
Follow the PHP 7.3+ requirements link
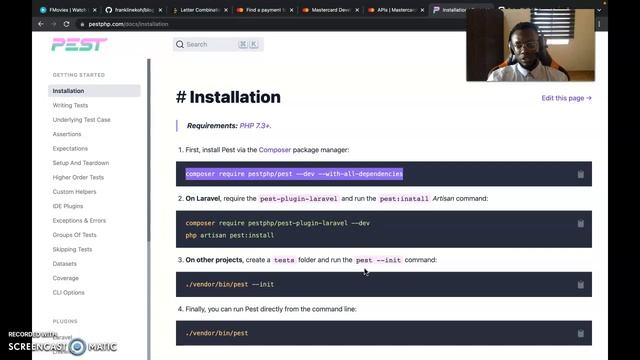[x=255, y=126]
